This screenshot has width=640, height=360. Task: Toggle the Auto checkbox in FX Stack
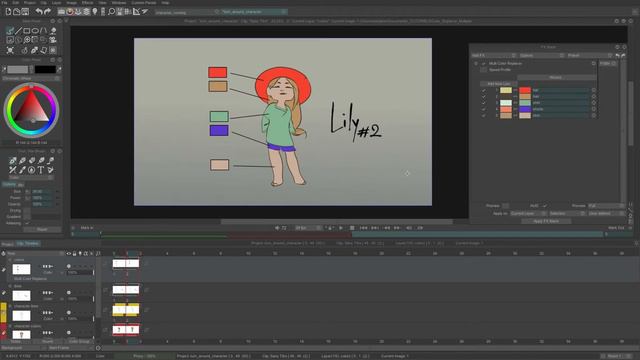click(x=544, y=206)
